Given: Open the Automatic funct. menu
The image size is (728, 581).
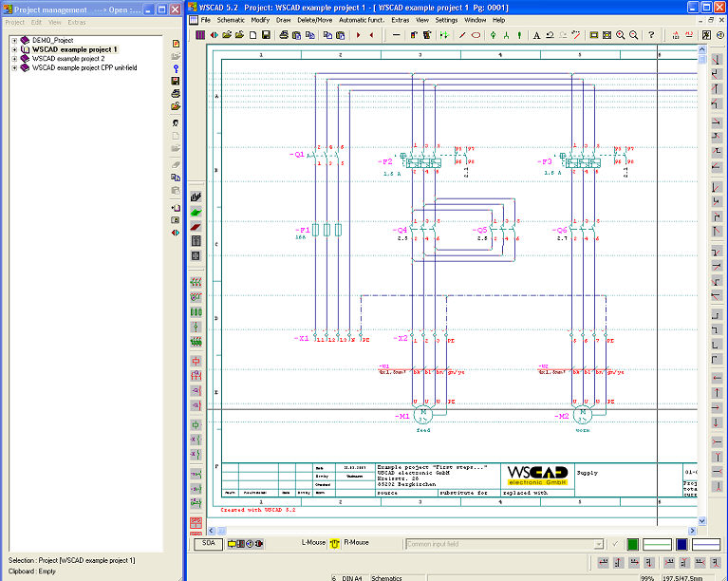Looking at the screenshot, I should click(362, 20).
